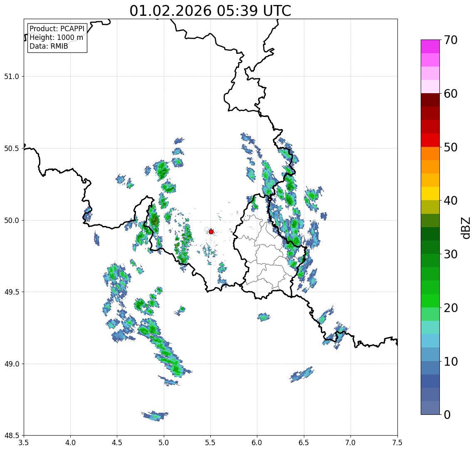Screen dimensions: 476x451
Task: Click the colorbar tick value 50
Action: [450, 147]
